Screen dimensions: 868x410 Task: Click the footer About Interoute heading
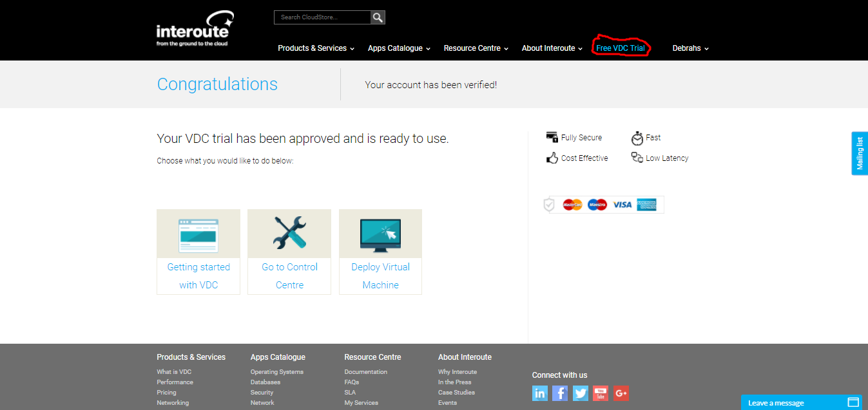465,357
